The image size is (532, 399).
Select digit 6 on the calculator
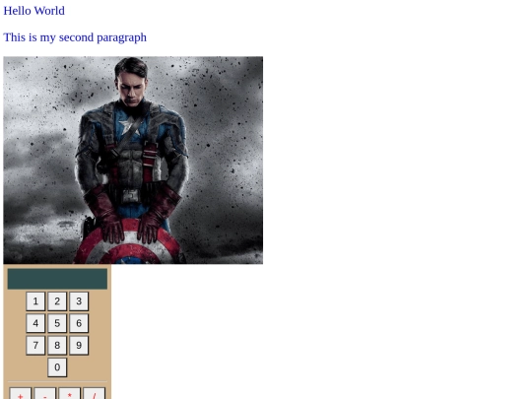79,323
